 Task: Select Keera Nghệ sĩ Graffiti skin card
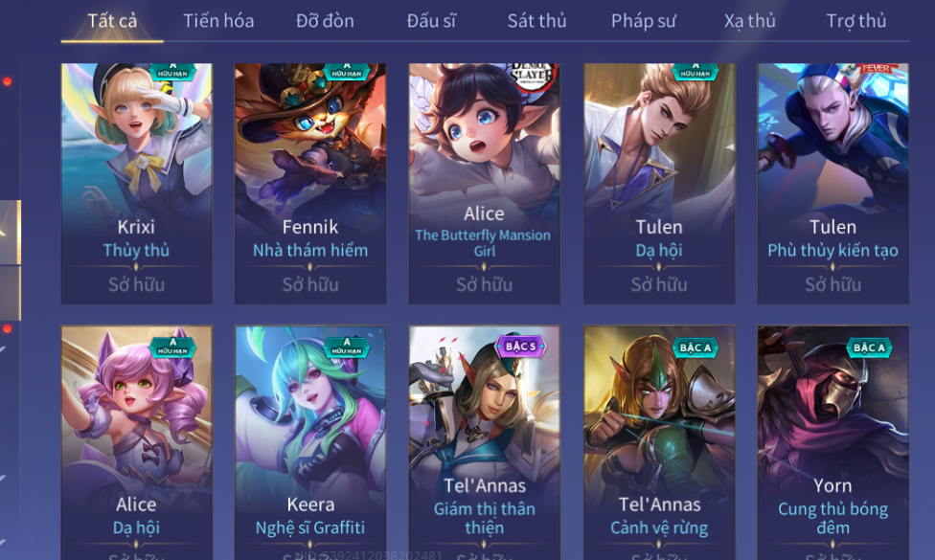310,442
